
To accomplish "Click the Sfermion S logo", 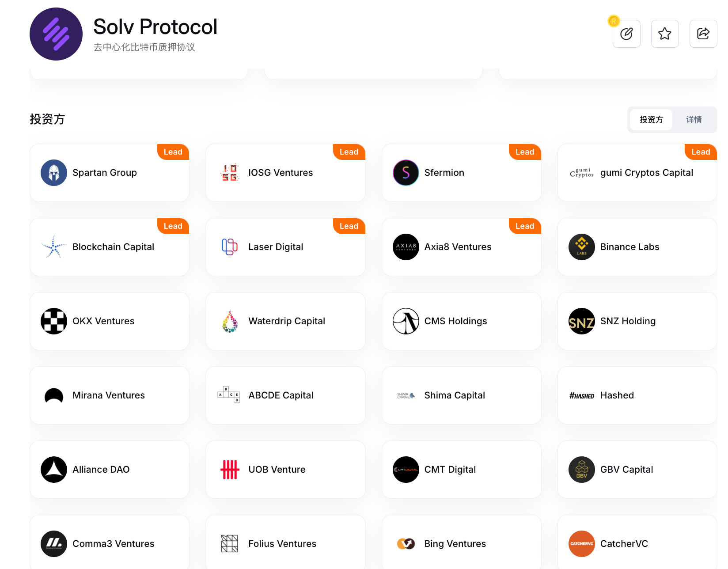I will point(406,173).
